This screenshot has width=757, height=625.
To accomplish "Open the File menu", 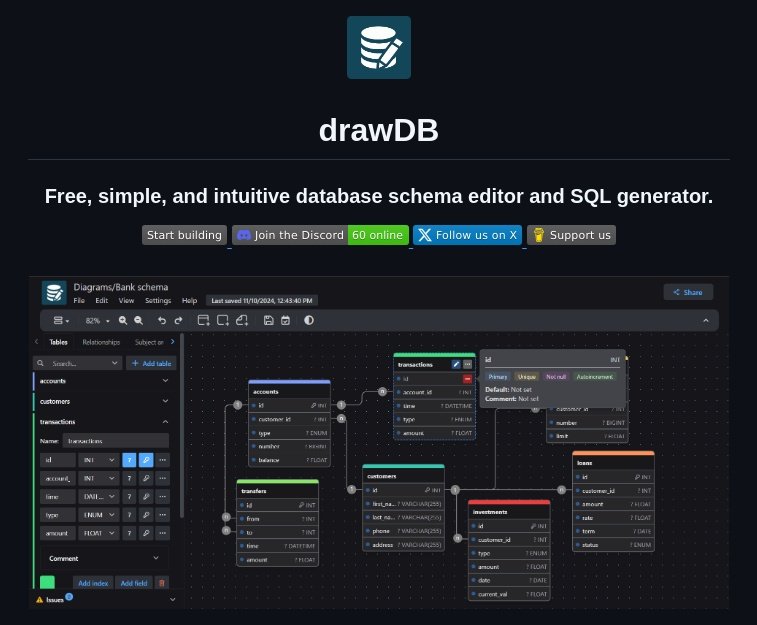I will (x=79, y=301).
